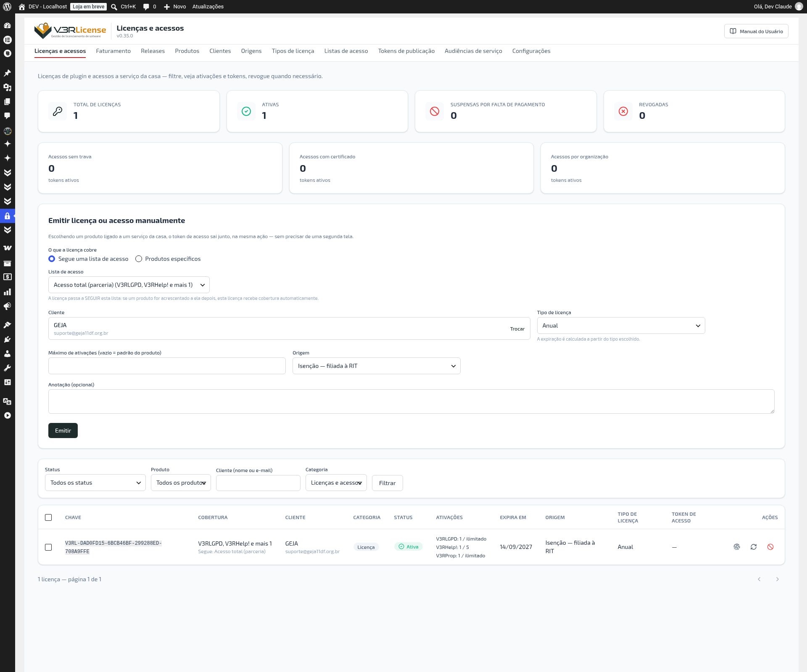Tick the checkbox for the V3RL-DAD0FD15 license row
The height and width of the screenshot is (672, 807).
(x=48, y=547)
